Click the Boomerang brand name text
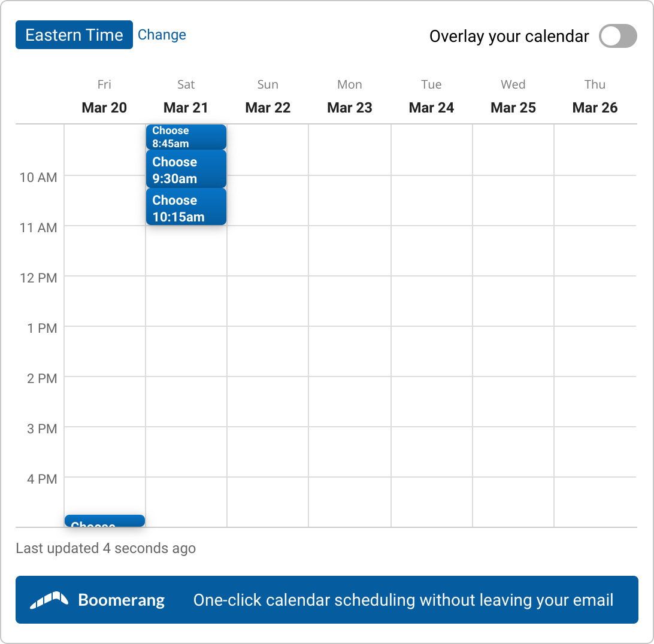This screenshot has width=654, height=644. 122,600
